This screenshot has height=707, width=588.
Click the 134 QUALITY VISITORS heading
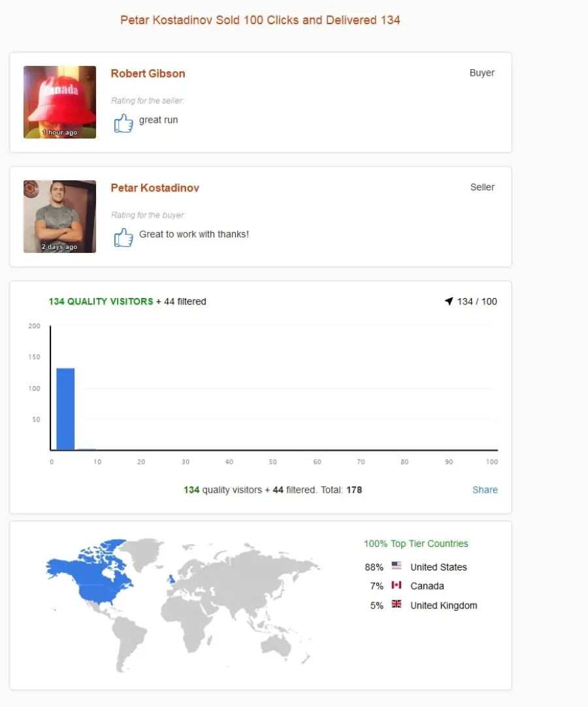pos(101,301)
